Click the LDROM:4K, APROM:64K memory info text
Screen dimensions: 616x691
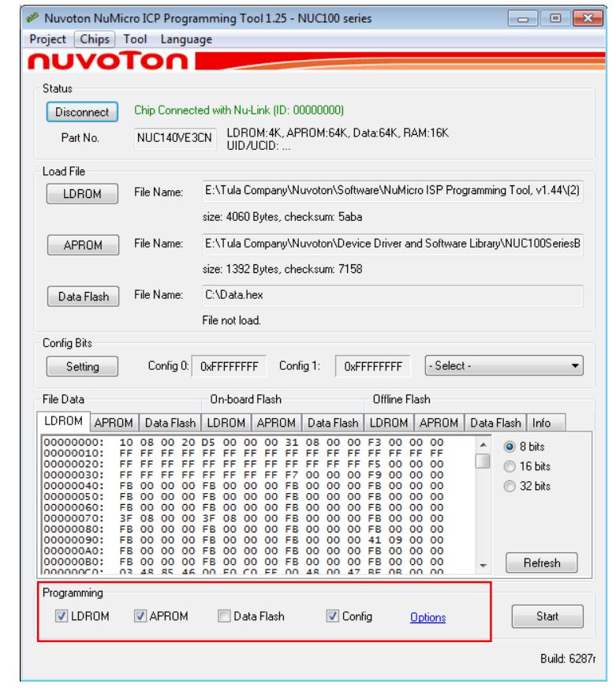point(338,133)
